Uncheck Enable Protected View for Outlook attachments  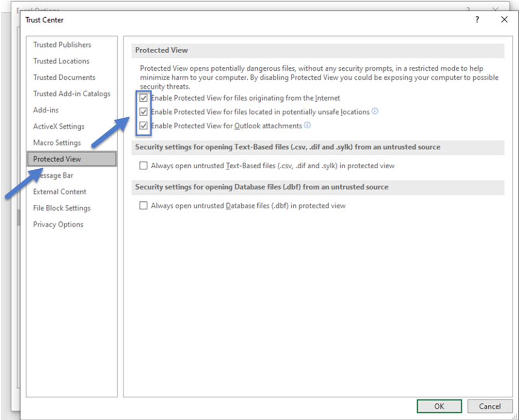[144, 126]
